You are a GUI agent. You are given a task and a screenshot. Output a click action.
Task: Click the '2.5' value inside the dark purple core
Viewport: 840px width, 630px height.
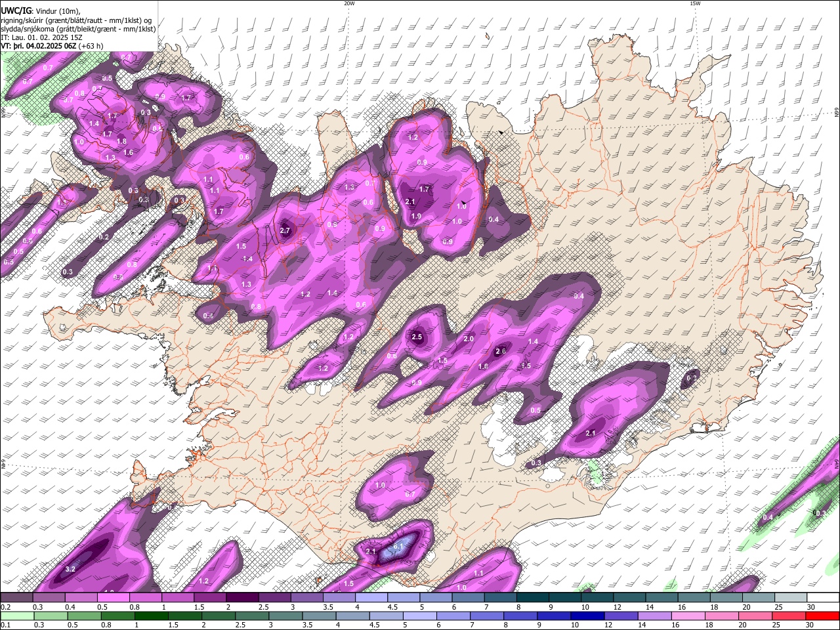[417, 337]
